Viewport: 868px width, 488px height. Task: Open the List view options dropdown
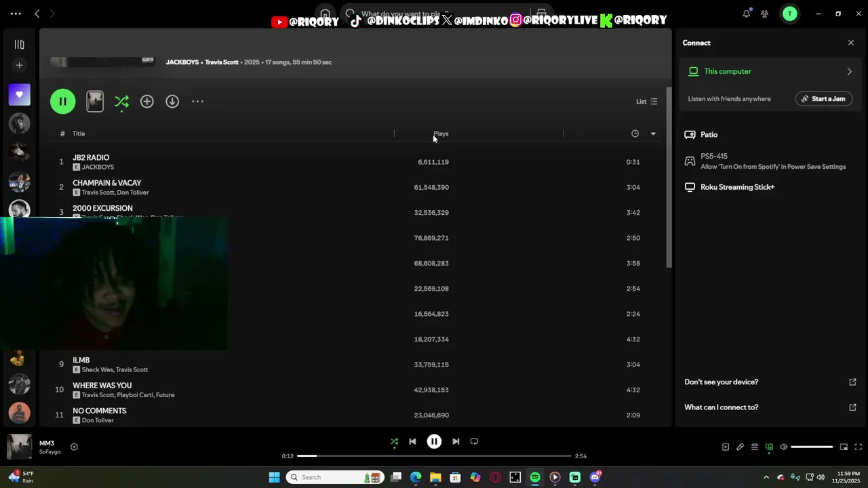click(x=646, y=102)
